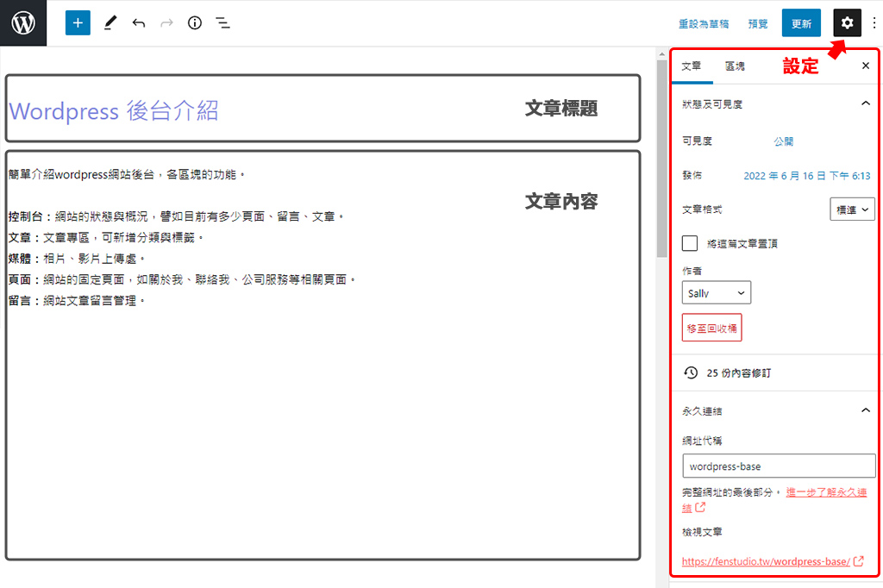Click the 移至回收桶 trash button
883x588 pixels.
click(711, 328)
